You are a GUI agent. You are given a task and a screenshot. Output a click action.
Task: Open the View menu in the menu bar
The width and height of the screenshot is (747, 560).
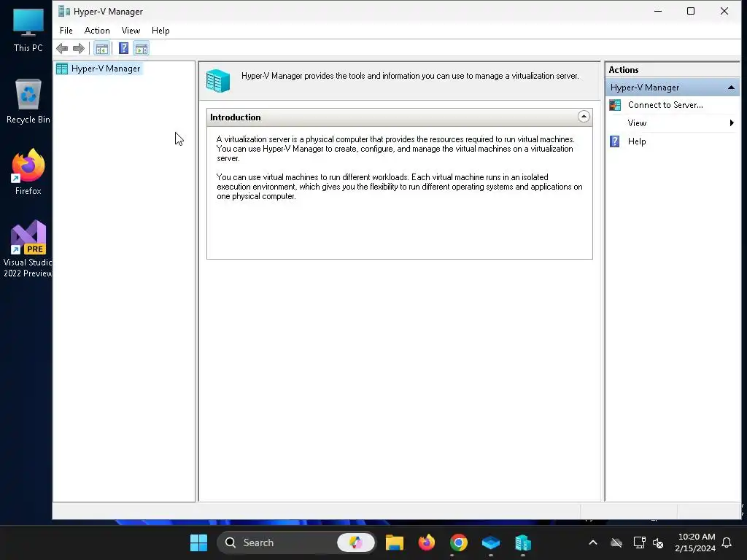pyautogui.click(x=131, y=31)
